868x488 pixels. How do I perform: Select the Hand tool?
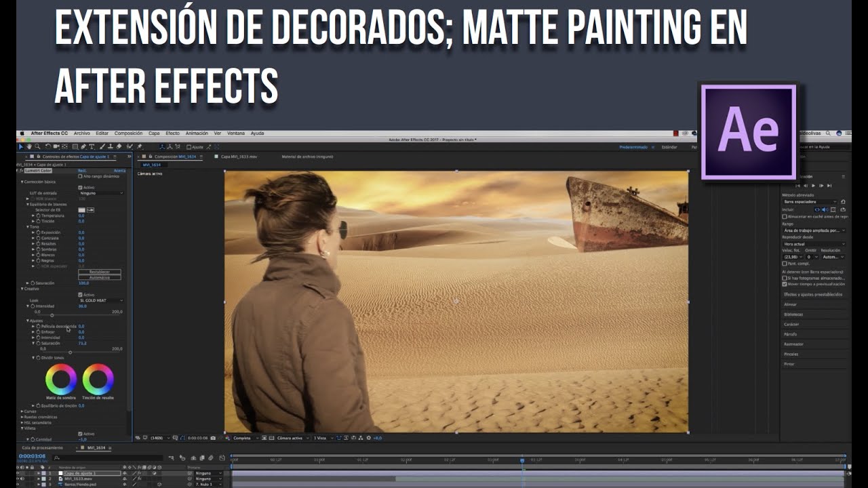[29, 146]
